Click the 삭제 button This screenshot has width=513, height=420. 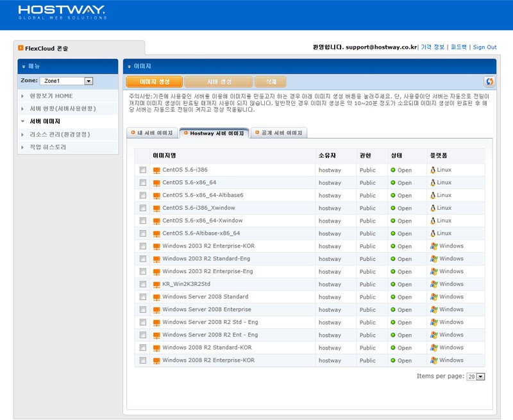point(271,82)
